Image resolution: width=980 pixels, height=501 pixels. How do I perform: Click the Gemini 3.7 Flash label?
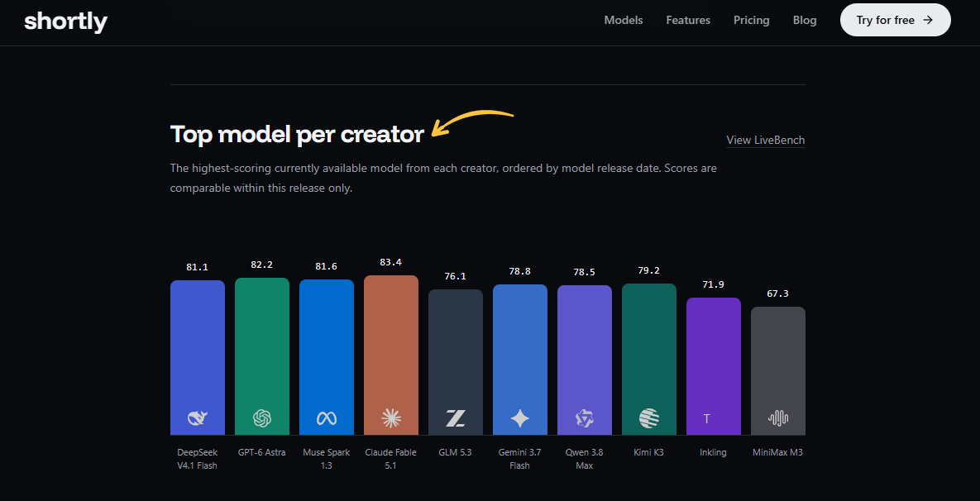tap(519, 459)
